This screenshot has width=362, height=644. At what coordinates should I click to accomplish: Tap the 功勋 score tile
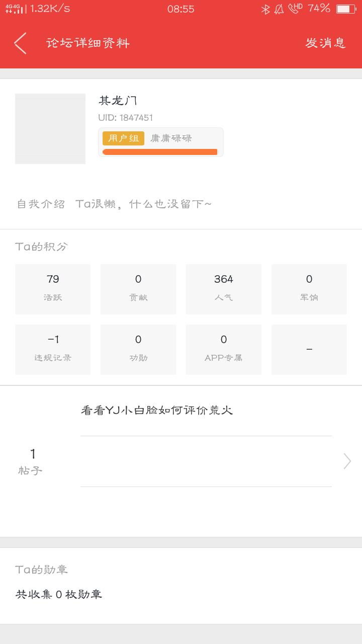[138, 350]
